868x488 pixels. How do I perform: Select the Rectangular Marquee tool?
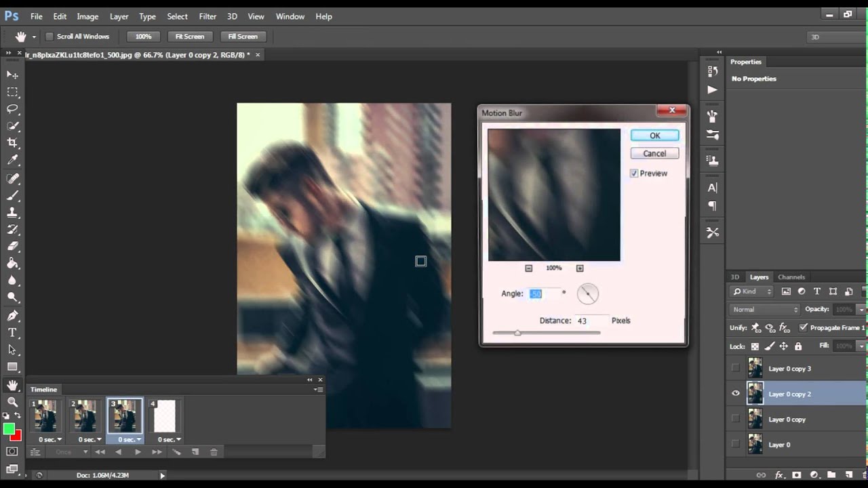point(12,91)
